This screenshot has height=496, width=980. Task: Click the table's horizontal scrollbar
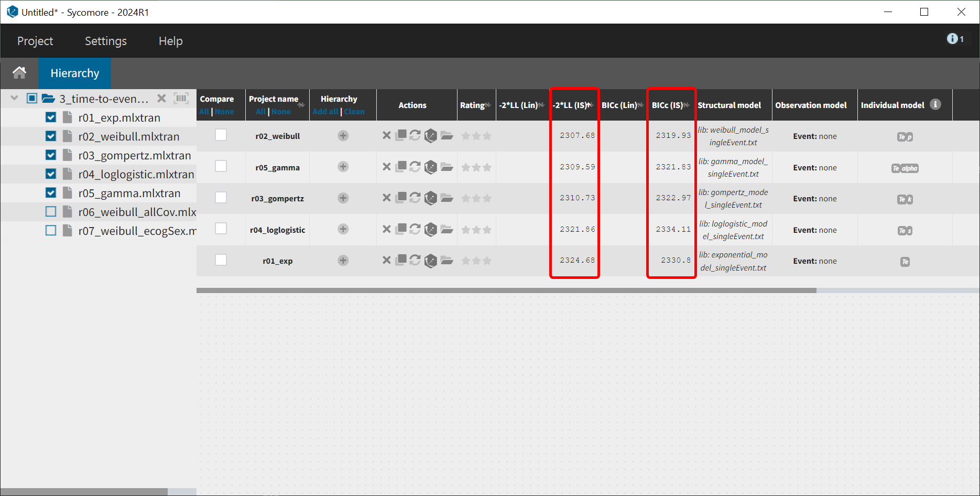click(x=506, y=290)
